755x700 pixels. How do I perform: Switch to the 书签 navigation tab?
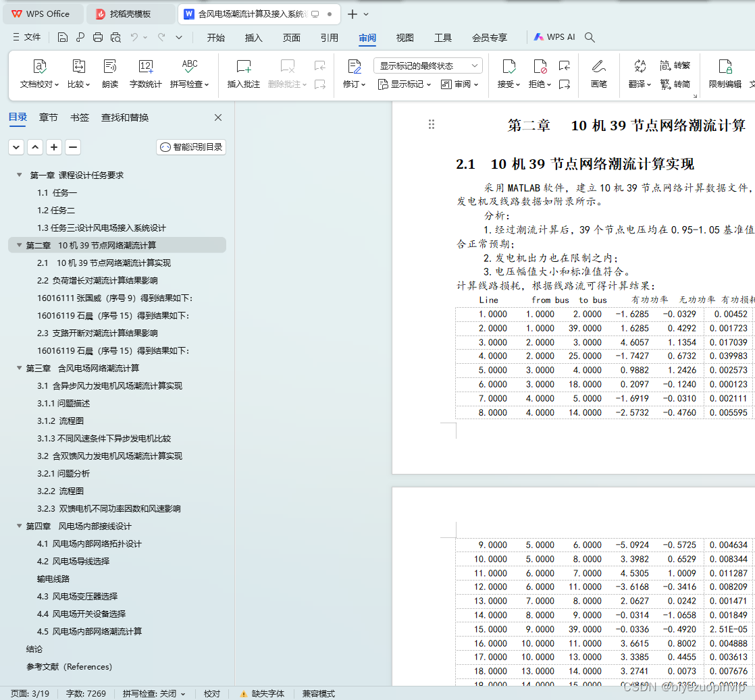pyautogui.click(x=80, y=117)
